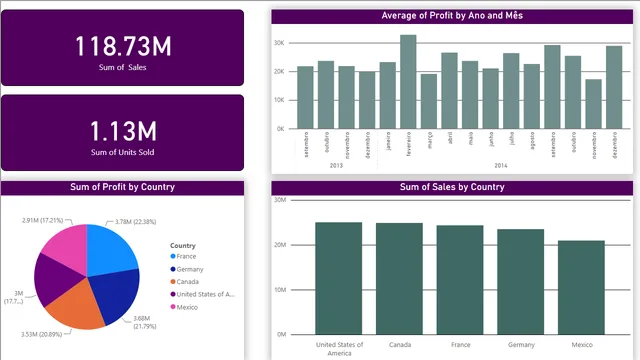Click Germany legend color dot
This screenshot has height=360, width=640.
(173, 269)
